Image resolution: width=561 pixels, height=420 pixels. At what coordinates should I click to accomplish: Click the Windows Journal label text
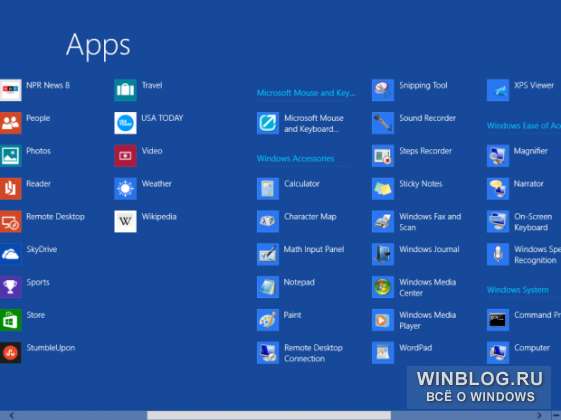coord(429,249)
